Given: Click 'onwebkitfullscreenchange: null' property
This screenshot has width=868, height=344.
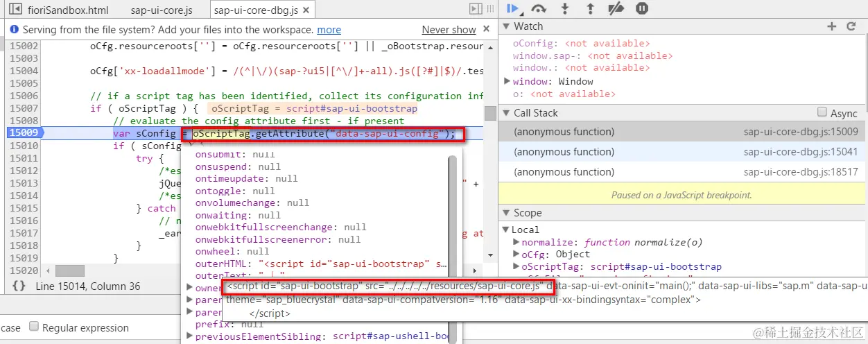Looking at the screenshot, I should click(281, 227).
